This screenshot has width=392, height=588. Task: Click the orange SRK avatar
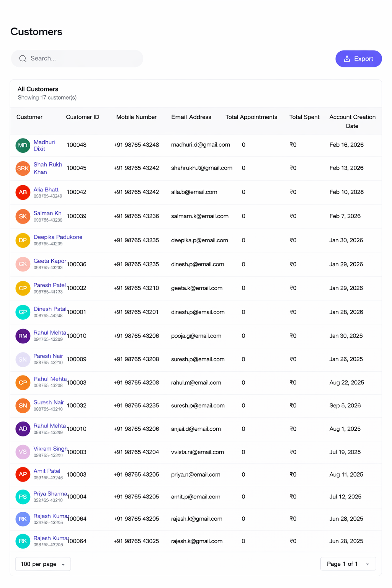[x=23, y=168]
